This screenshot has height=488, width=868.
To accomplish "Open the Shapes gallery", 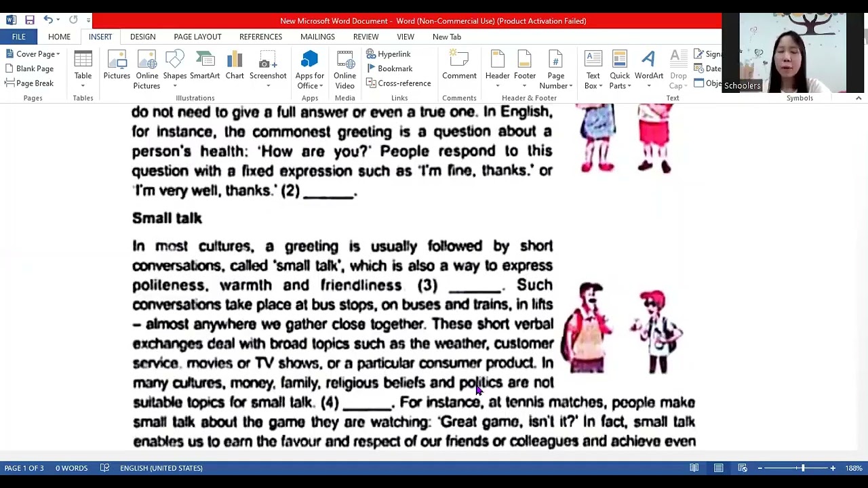I will pos(174,69).
